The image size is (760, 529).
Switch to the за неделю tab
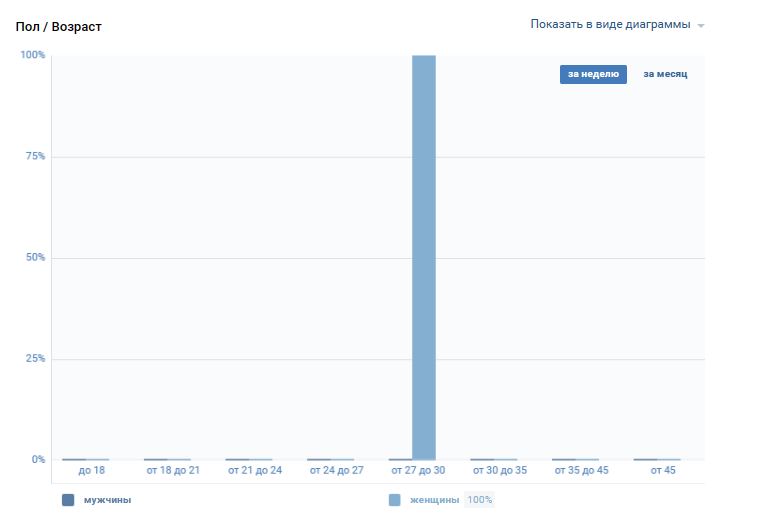(593, 74)
